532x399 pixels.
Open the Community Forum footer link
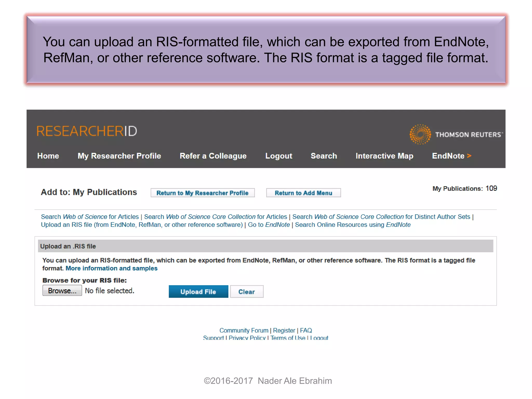click(244, 330)
